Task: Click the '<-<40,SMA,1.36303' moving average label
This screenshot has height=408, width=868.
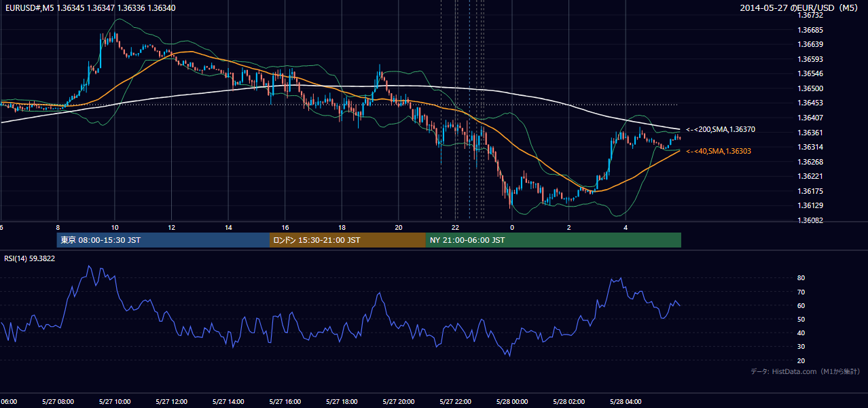Action: [719, 151]
